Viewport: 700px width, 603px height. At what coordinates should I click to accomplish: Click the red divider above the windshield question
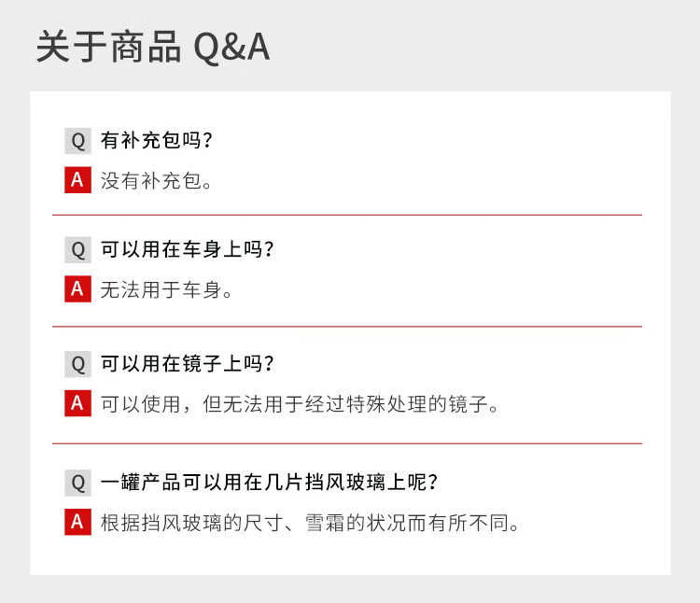click(347, 443)
